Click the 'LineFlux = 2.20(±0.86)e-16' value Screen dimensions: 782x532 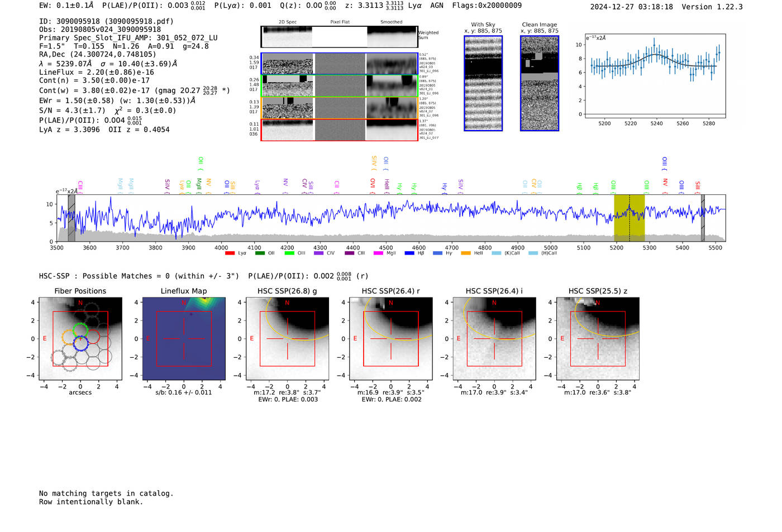click(x=97, y=73)
